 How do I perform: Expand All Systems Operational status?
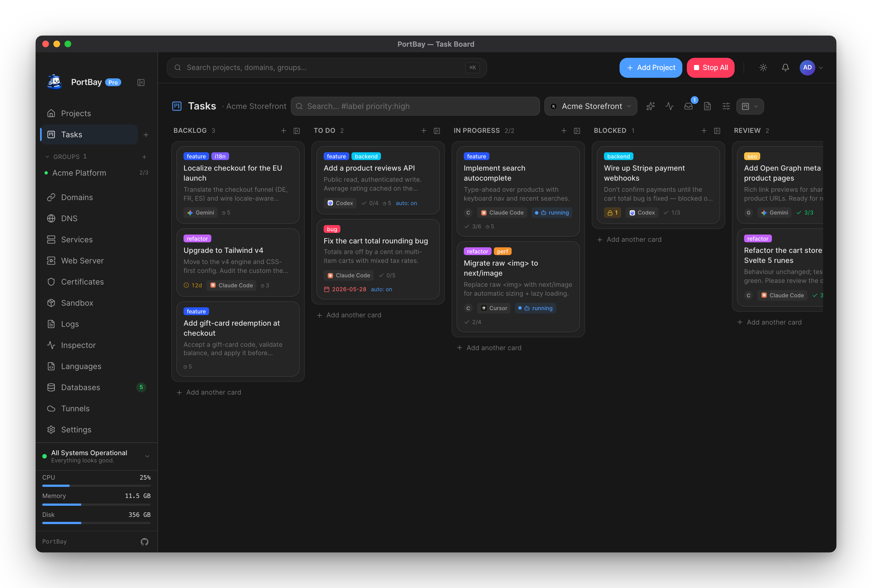96,456
